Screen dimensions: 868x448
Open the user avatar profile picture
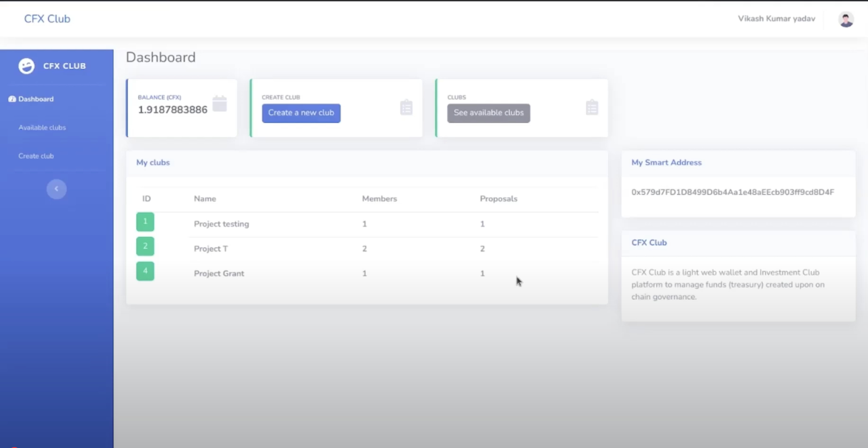tap(846, 19)
